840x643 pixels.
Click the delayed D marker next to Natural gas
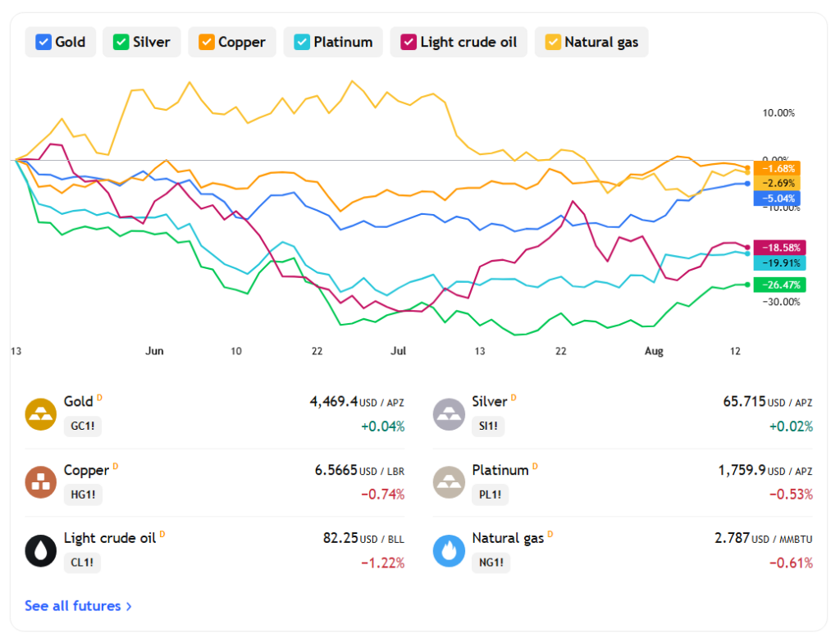pyautogui.click(x=550, y=534)
